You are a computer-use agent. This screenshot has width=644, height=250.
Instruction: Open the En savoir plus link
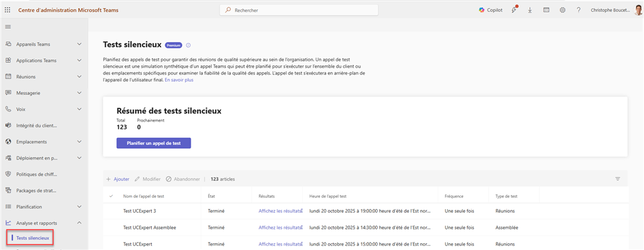[179, 80]
